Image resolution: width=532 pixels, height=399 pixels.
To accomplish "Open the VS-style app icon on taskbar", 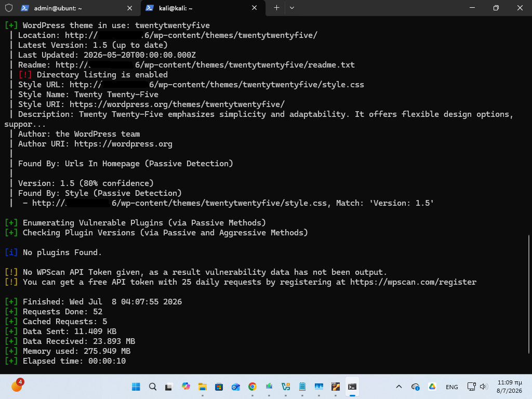I will pos(286,387).
